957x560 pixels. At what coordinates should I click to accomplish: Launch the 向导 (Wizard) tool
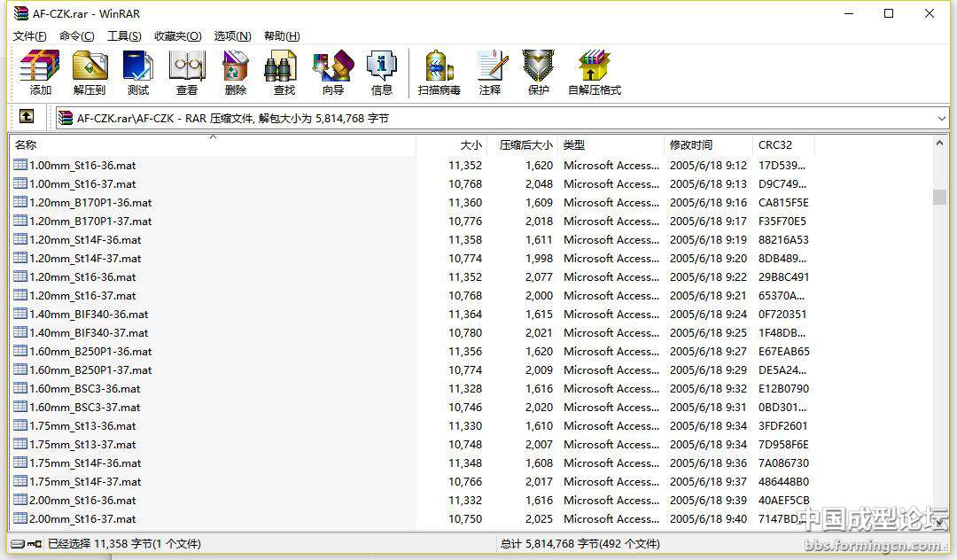[332, 73]
